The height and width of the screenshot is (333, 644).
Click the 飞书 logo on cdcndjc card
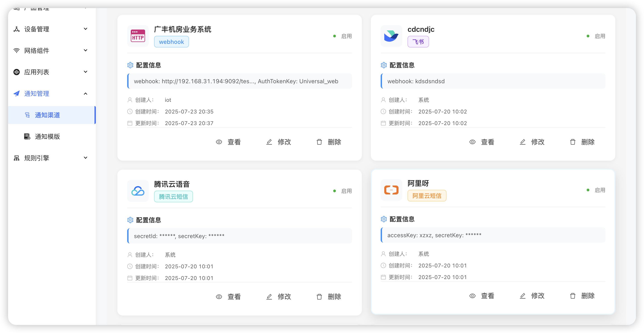pyautogui.click(x=391, y=36)
